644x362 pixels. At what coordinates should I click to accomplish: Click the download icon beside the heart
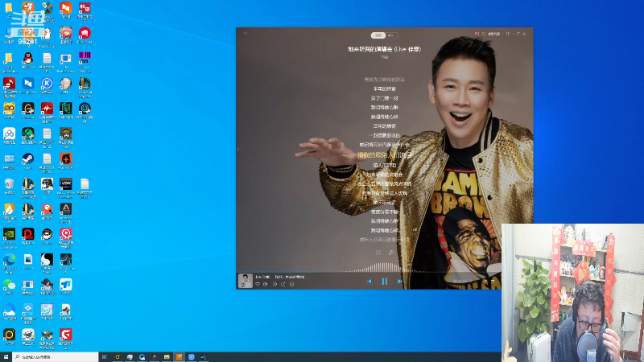[x=266, y=284]
